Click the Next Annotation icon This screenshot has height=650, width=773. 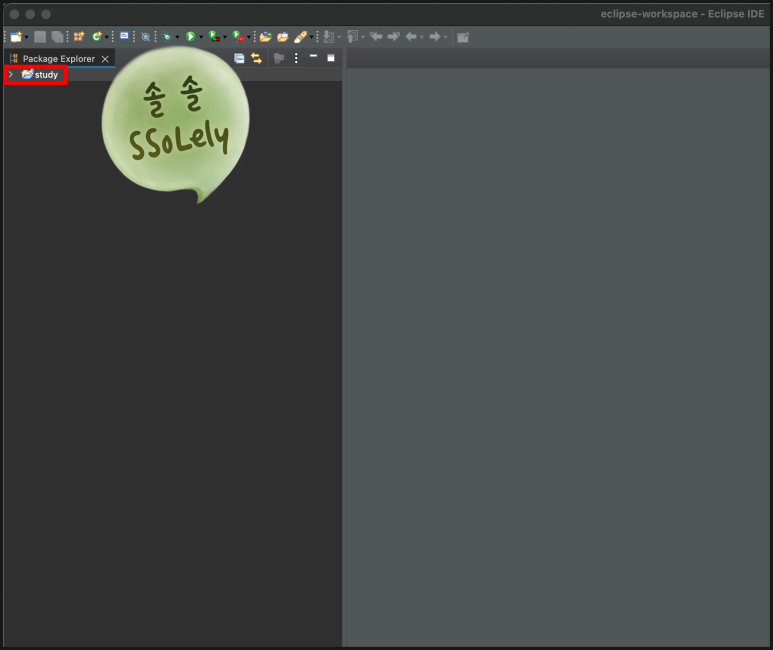click(329, 37)
